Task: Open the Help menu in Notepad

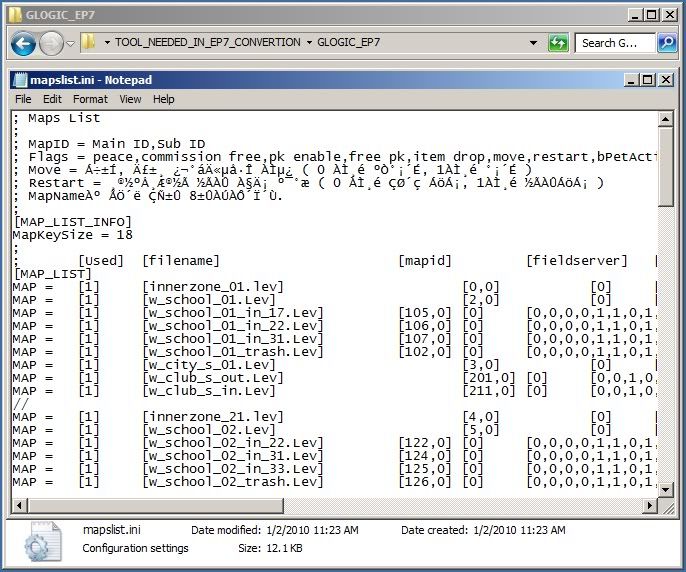Action: [x=163, y=99]
